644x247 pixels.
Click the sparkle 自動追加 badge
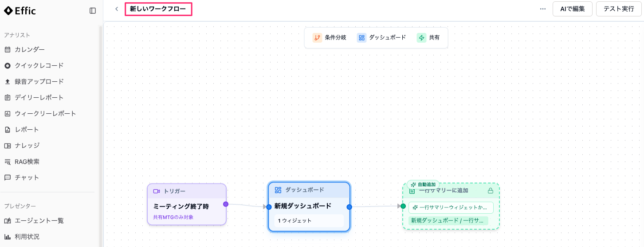[424, 184]
